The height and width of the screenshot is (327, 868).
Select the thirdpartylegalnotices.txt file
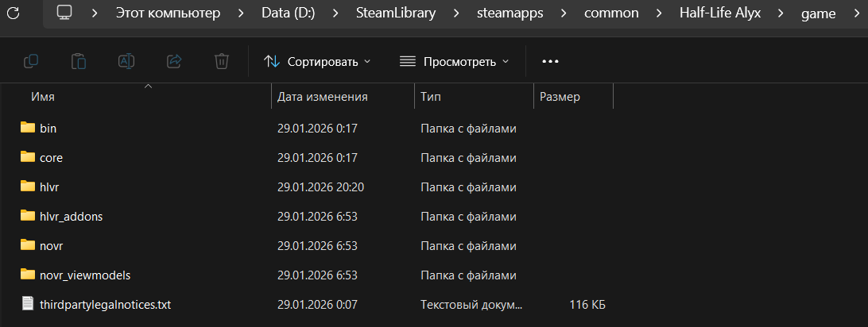pos(95,304)
